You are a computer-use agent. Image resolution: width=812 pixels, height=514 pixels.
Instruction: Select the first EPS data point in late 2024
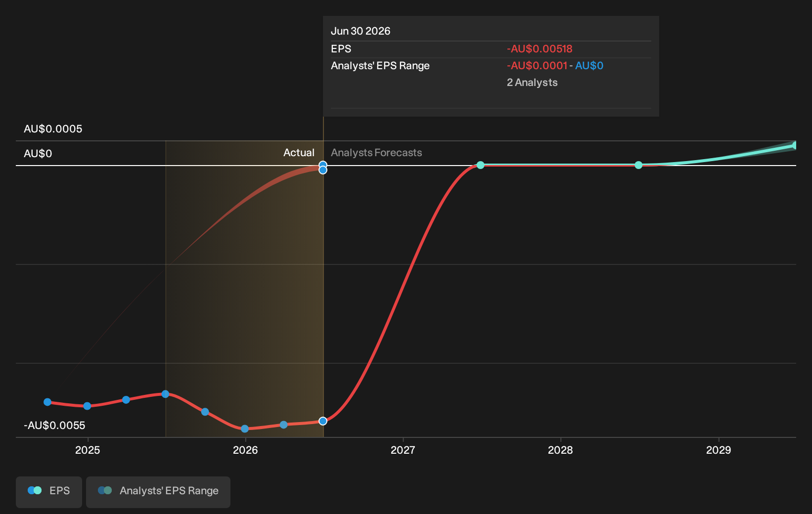47,402
